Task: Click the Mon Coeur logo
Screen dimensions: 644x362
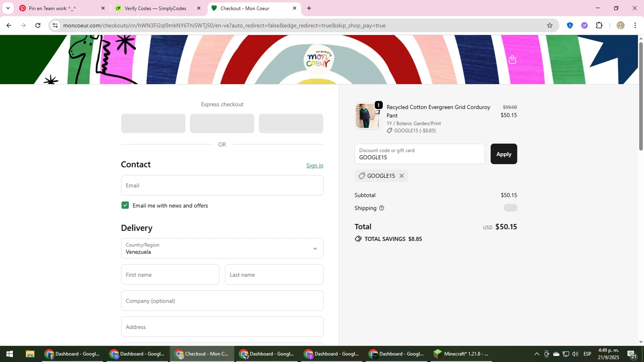Action: (x=319, y=59)
